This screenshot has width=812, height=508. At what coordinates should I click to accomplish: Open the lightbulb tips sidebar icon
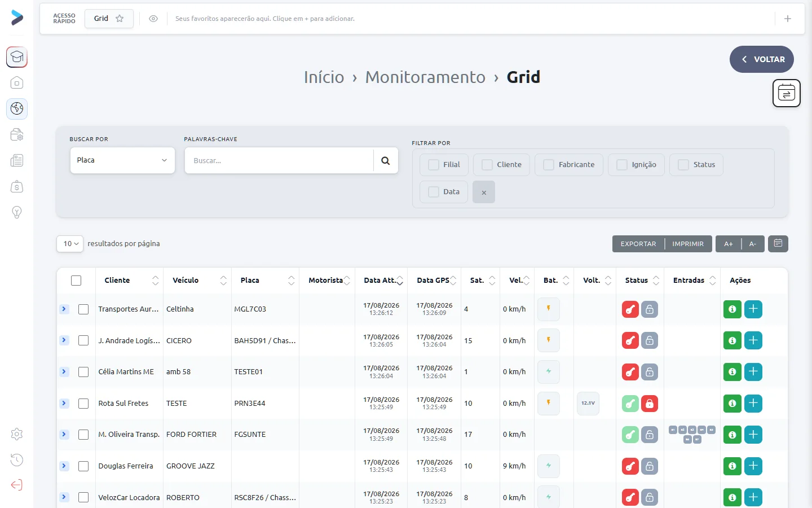pyautogui.click(x=17, y=212)
